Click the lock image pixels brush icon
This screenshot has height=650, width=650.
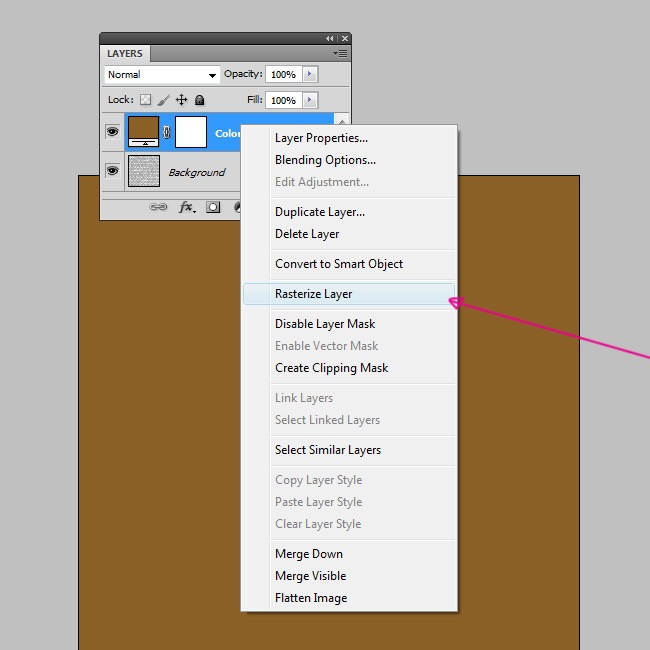coord(163,100)
